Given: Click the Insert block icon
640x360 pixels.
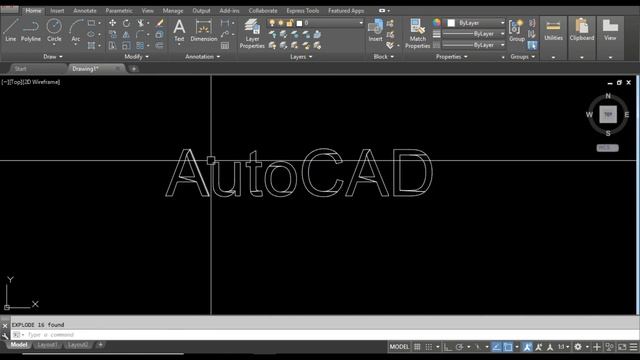Looking at the screenshot, I should click(375, 30).
